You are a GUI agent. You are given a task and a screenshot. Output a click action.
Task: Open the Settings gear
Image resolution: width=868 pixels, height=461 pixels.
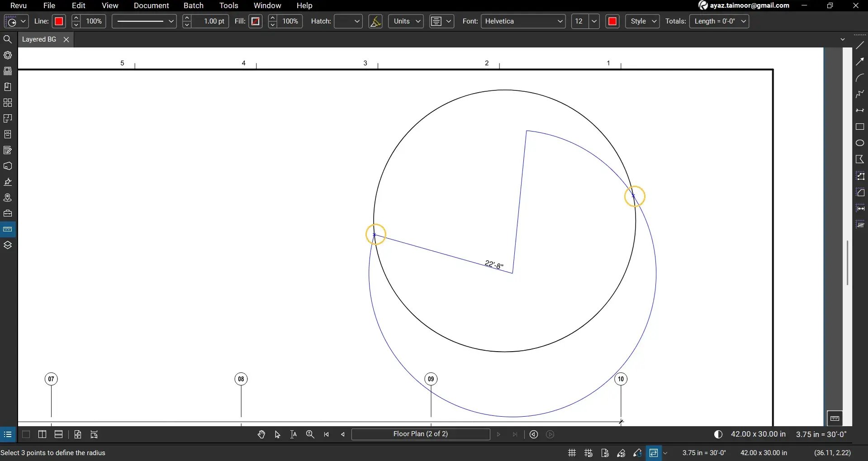pyautogui.click(x=8, y=55)
